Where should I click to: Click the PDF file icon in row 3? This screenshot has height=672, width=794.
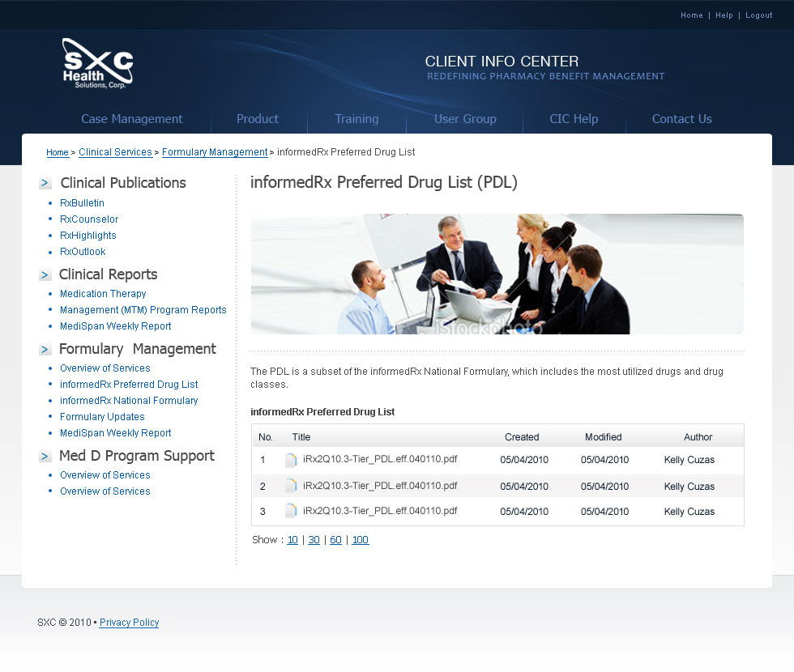coord(291,511)
